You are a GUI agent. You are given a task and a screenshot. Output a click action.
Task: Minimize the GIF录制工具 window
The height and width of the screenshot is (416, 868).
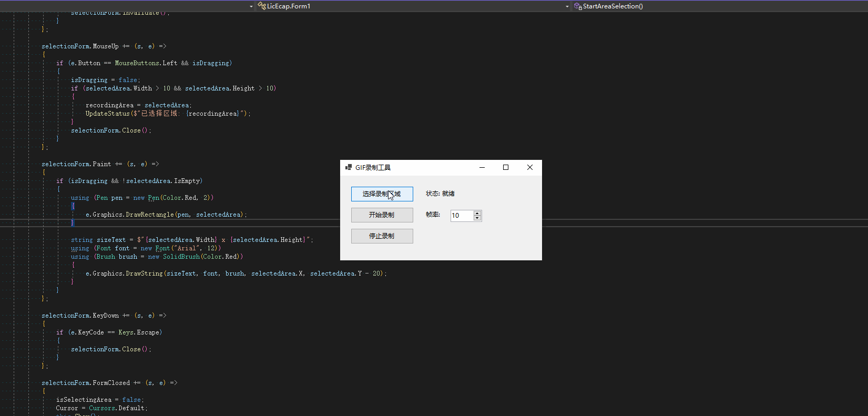click(x=482, y=167)
